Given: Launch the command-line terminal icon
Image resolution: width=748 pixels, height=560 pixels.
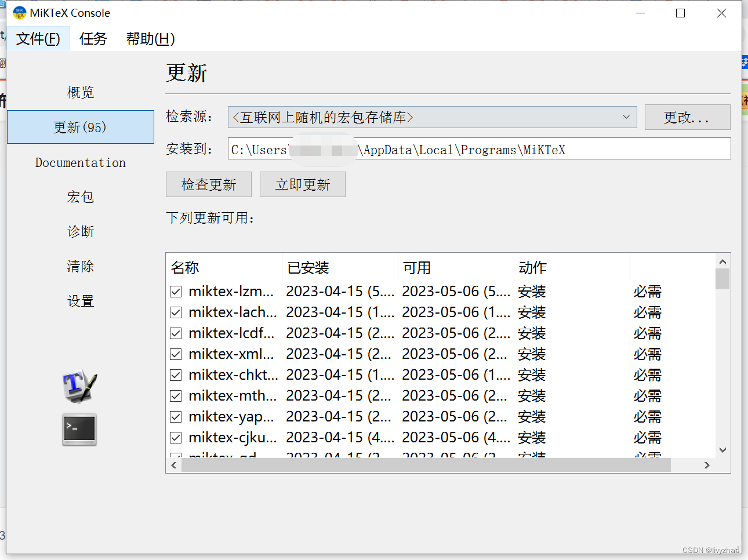Looking at the screenshot, I should tap(79, 430).
